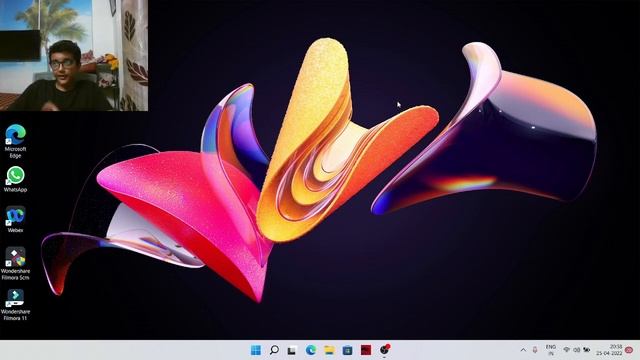Screen dimensions: 640x360
Task: Open Task View on the taskbar
Action: pyautogui.click(x=292, y=350)
